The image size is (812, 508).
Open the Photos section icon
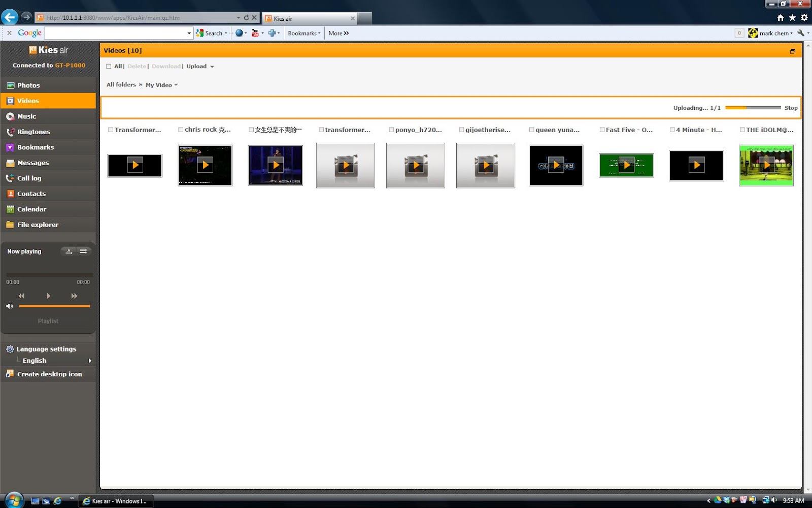[10, 85]
